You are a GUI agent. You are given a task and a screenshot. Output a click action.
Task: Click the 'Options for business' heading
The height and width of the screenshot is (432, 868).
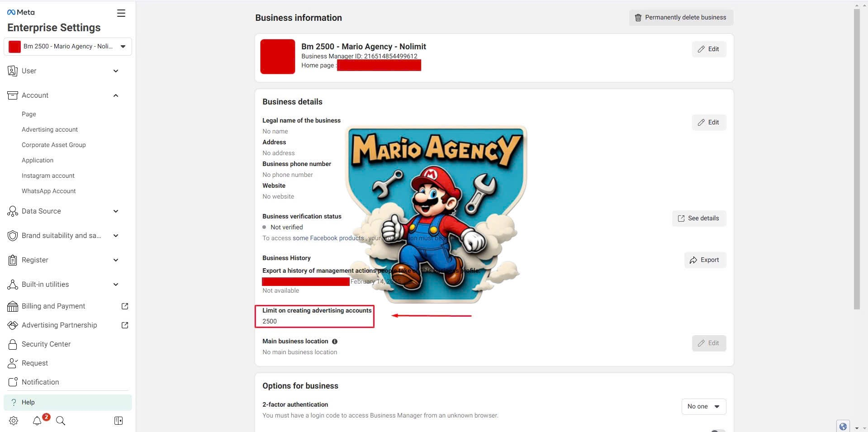300,386
